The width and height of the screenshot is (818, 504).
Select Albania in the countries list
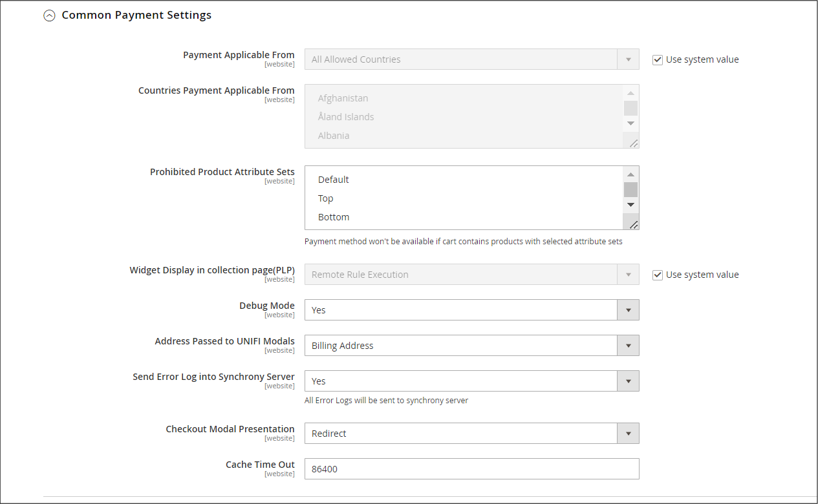tap(334, 136)
